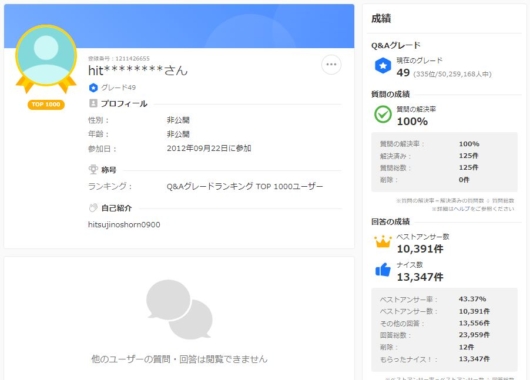Viewport: 530px width, 380px height.
Task: Open the three-dot options menu on profile
Action: [331, 65]
